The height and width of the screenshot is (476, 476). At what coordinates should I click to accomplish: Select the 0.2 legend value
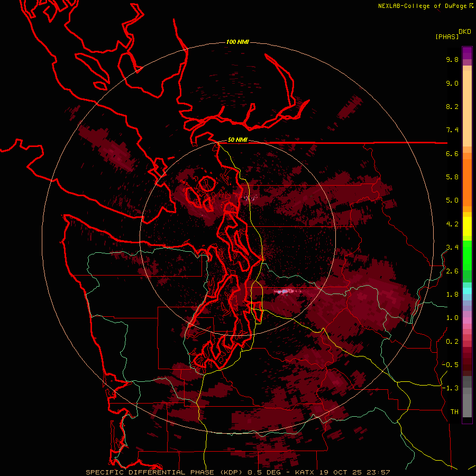[452, 342]
